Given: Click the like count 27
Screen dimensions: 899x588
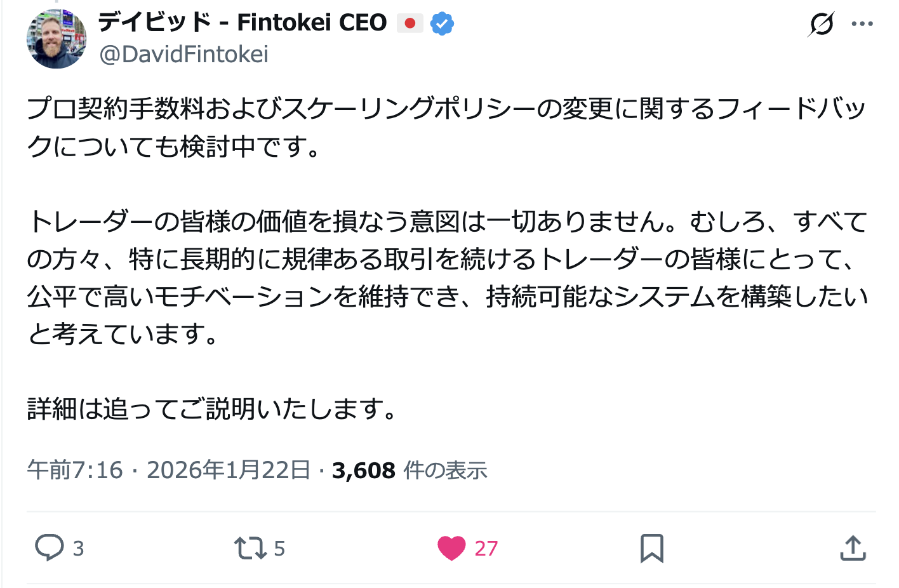Looking at the screenshot, I should [x=486, y=548].
